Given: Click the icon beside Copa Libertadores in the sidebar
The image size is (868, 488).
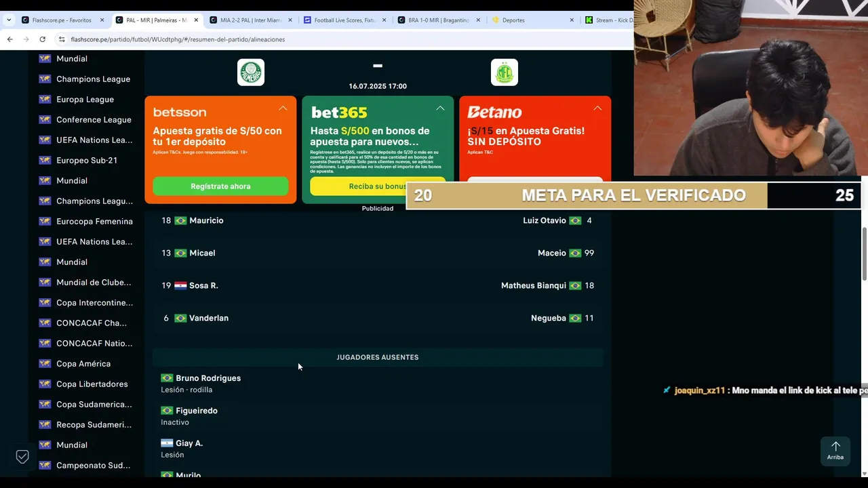Looking at the screenshot, I should [45, 384].
